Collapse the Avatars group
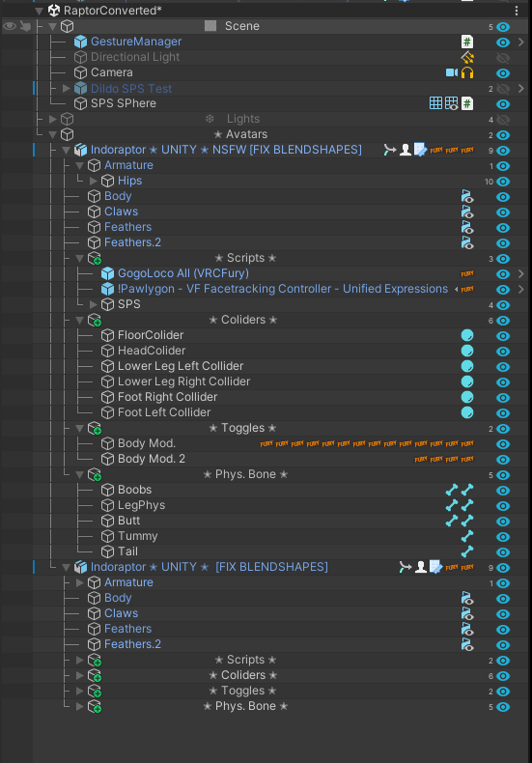The height and width of the screenshot is (763, 532). click(53, 134)
